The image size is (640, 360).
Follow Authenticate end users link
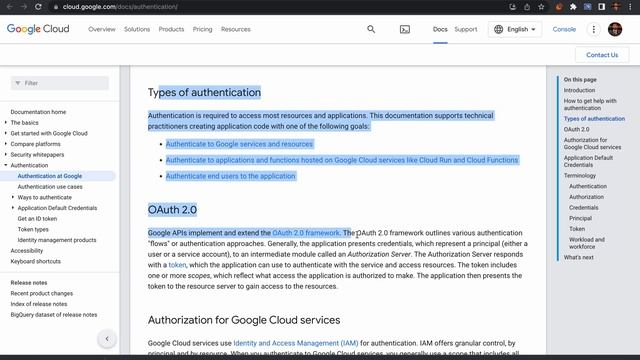coord(231,176)
